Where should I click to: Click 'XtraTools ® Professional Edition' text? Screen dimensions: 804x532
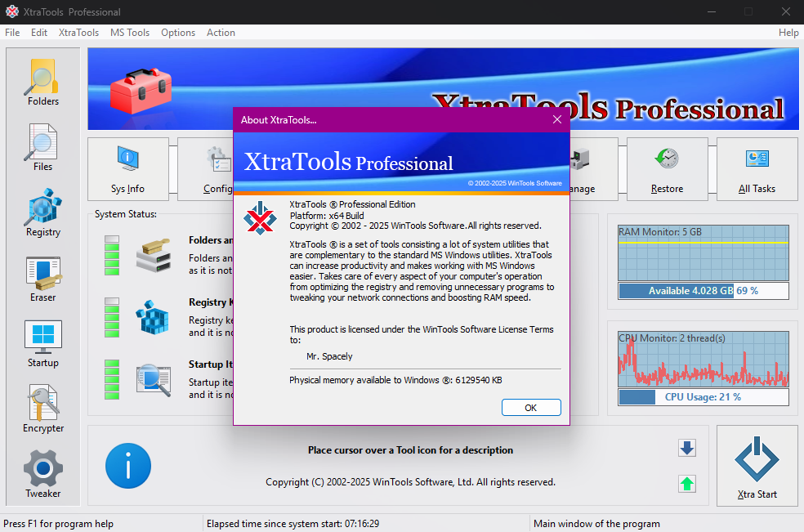(x=352, y=204)
